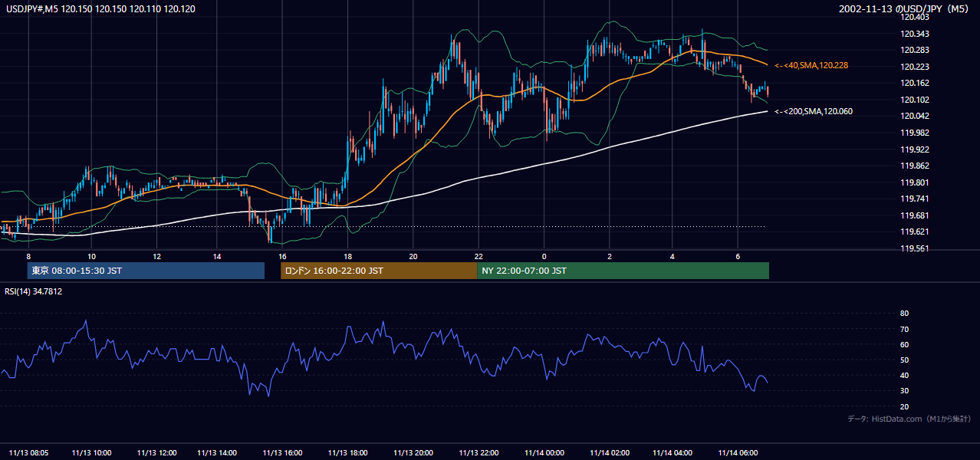Image resolution: width=980 pixels, height=460 pixels.
Task: Click RSI axis level 60
Action: 905,344
